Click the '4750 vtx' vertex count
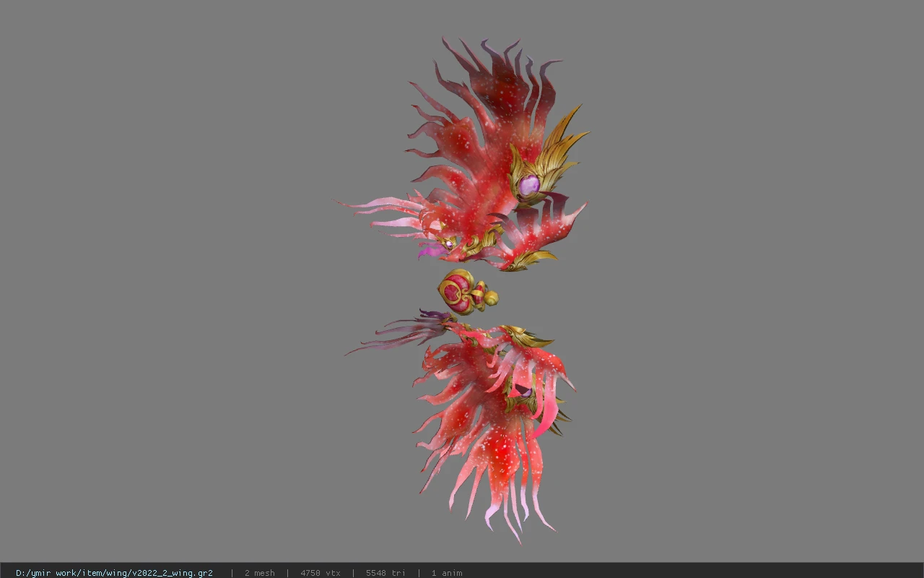The width and height of the screenshot is (924, 578). point(320,573)
